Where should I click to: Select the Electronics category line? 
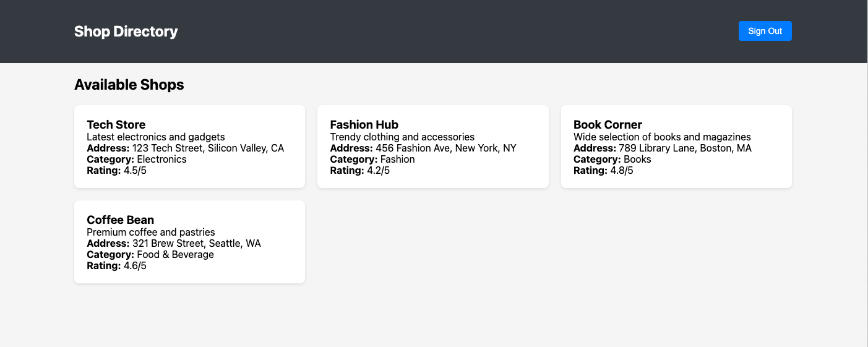(137, 159)
